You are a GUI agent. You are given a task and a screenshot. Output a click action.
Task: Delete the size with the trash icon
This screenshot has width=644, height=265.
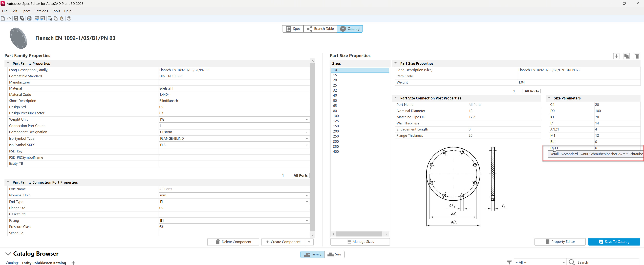pos(637,56)
